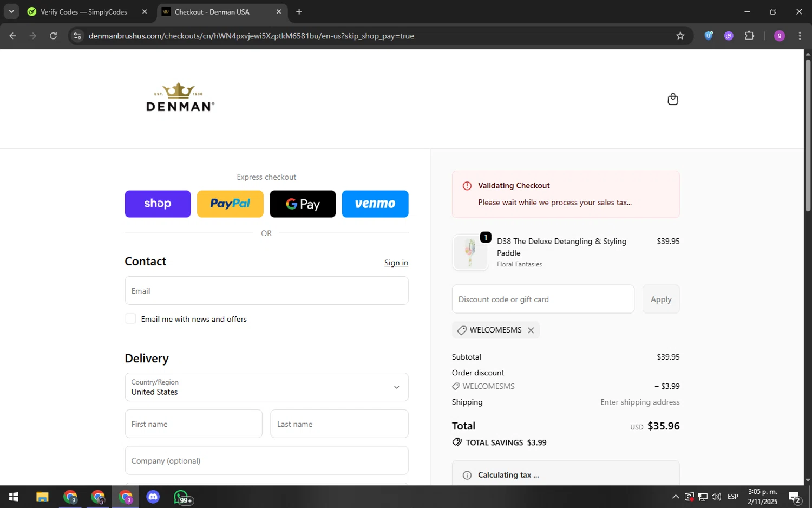The width and height of the screenshot is (812, 508).
Task: Click the page vertical scrollbar
Action: pyautogui.click(x=808, y=135)
